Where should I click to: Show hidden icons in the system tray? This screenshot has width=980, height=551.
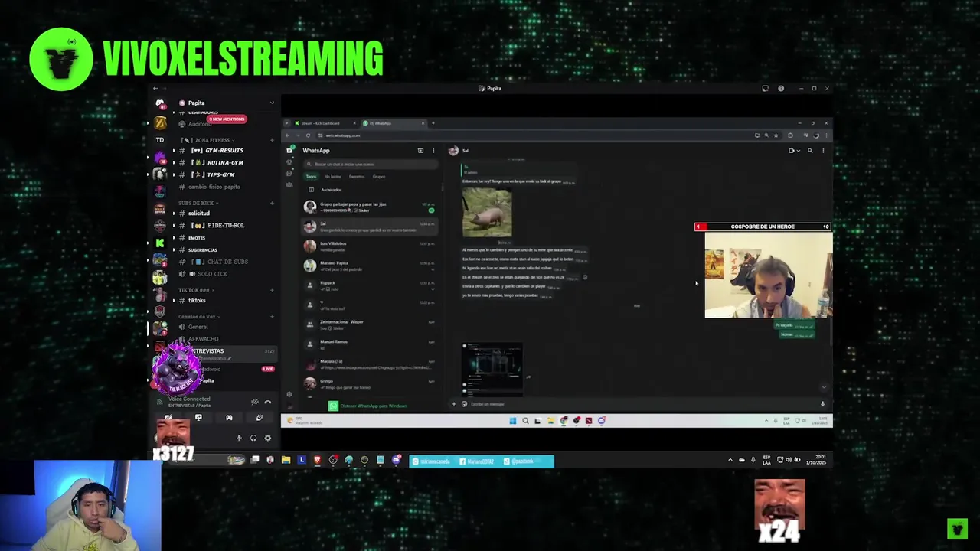click(x=730, y=460)
